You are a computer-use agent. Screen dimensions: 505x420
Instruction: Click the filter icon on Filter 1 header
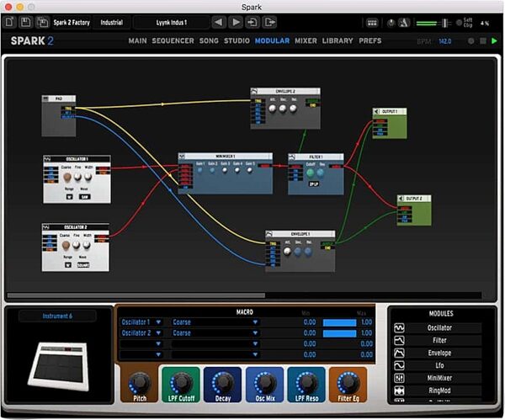[x=291, y=157]
